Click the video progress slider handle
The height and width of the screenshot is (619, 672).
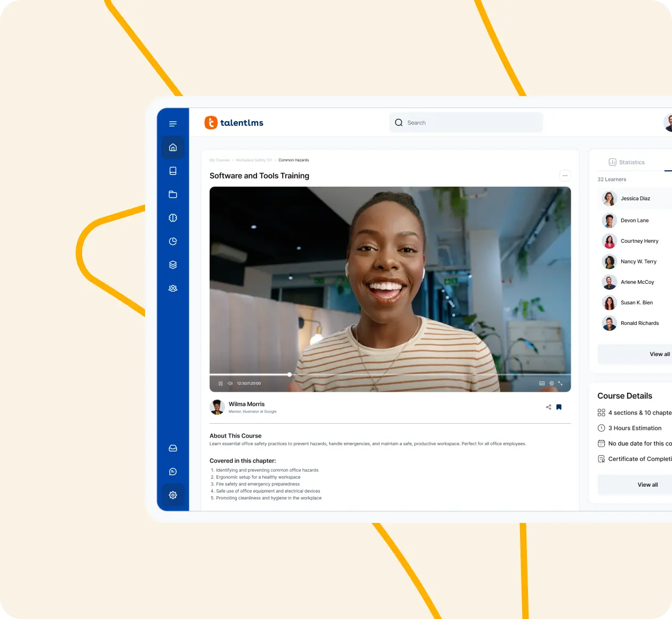click(290, 375)
